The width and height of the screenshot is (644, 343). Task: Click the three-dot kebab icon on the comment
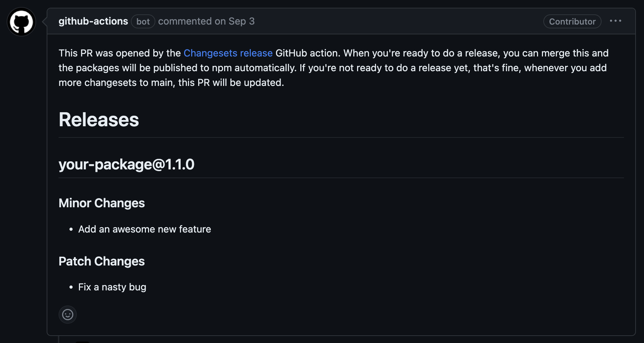616,21
